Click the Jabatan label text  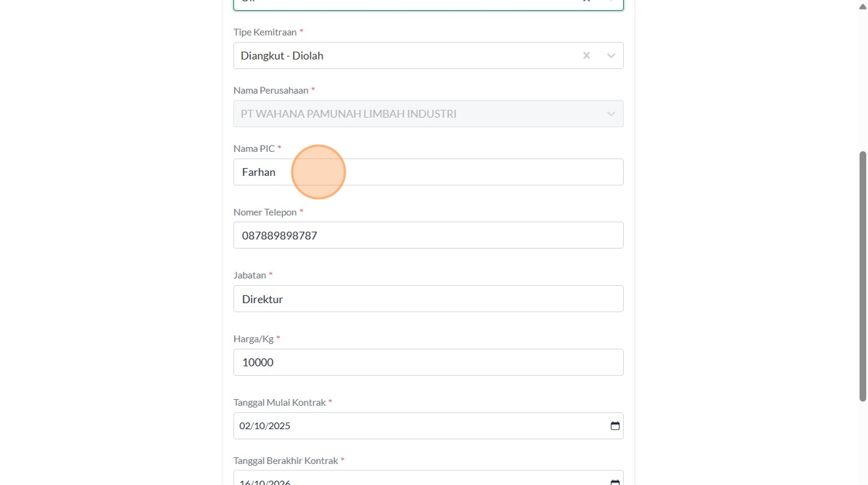[250, 275]
